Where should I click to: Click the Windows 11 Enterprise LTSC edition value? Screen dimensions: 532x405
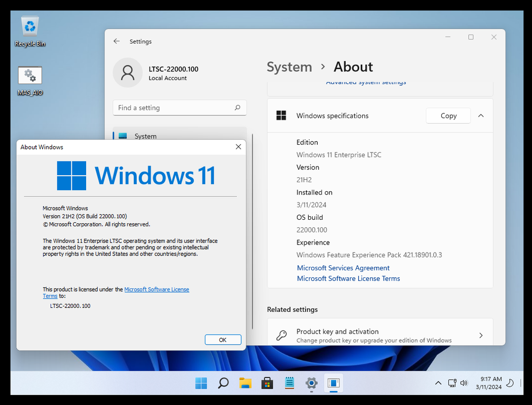[338, 155]
